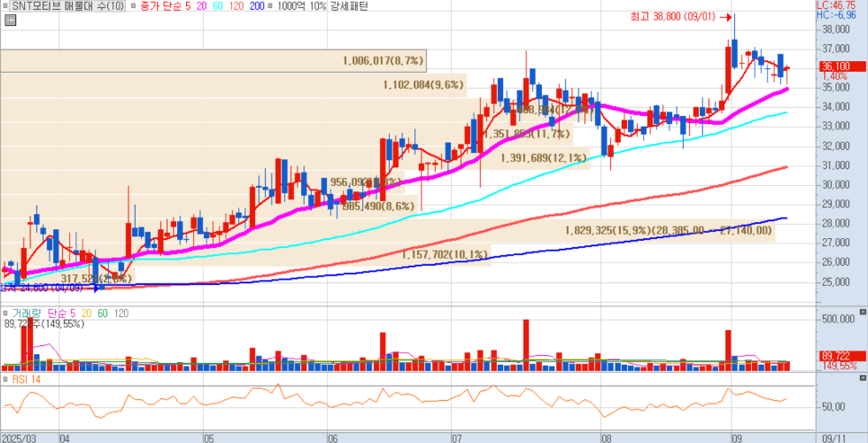
Task: Click the 32,000 price axis label
Action: [x=836, y=146]
